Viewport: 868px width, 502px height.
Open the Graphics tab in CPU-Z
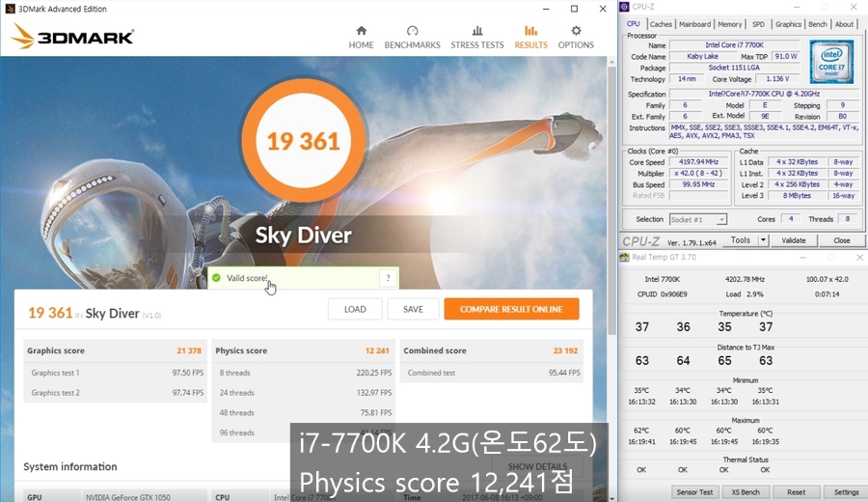click(x=788, y=24)
